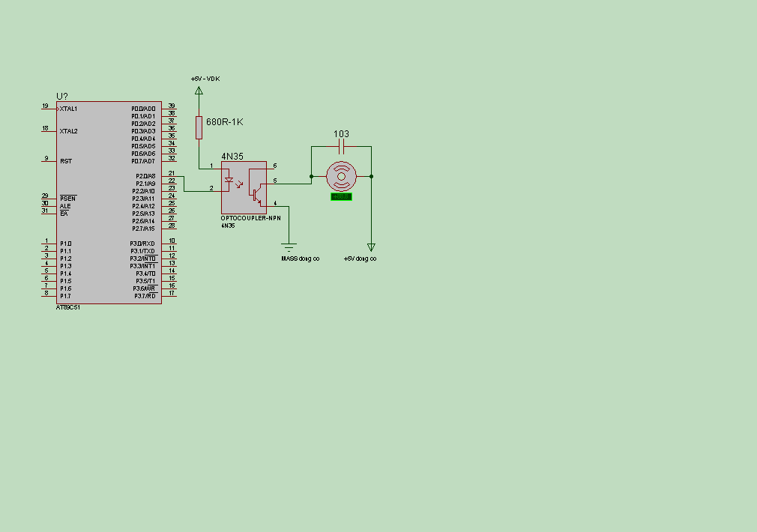Viewport: 757px width, 532px height.
Task: Click the 103 capacitor symbol
Action: pos(341,146)
